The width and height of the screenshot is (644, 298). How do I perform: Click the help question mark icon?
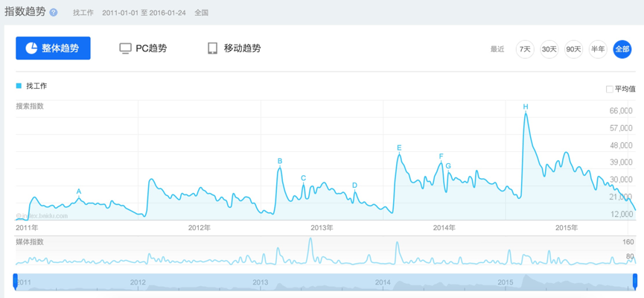coord(54,13)
